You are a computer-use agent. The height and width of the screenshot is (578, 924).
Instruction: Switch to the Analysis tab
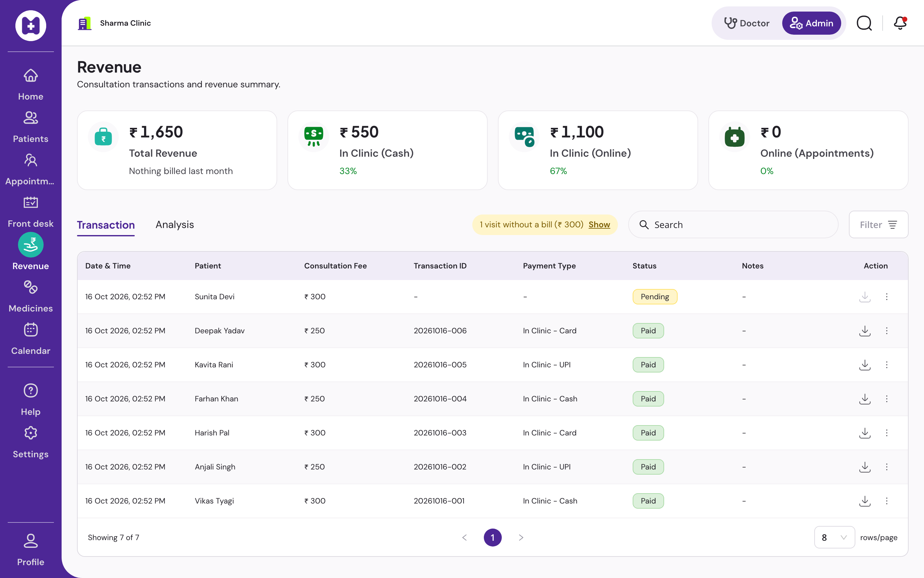tap(175, 225)
